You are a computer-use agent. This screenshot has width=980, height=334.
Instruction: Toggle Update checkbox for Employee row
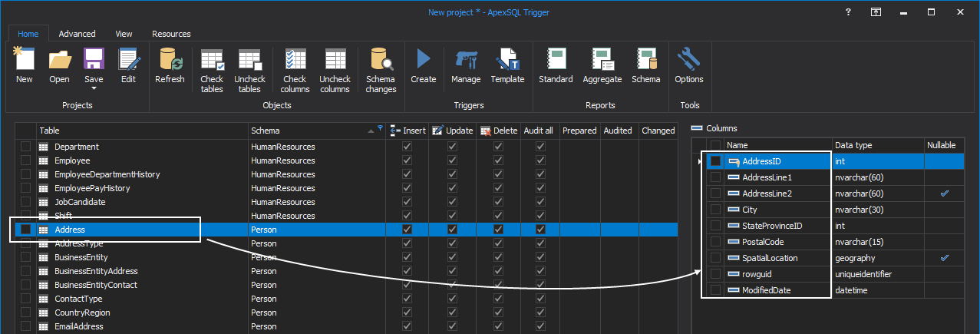click(452, 160)
